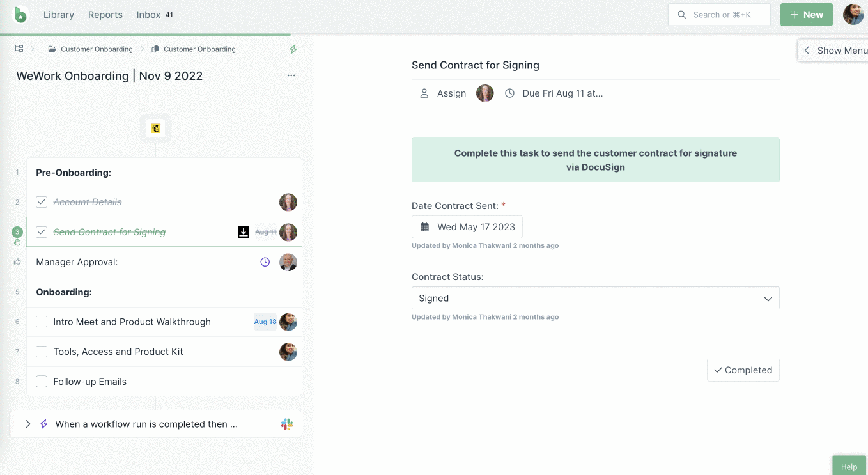Click Aug 11 due date on Send Contract row
Image resolution: width=868 pixels, height=475 pixels.
pyautogui.click(x=266, y=232)
